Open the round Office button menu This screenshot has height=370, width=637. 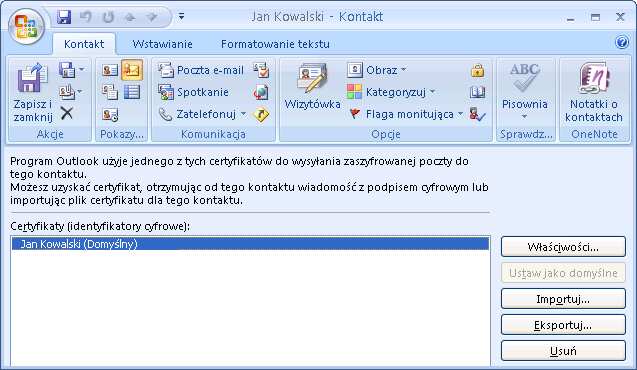pyautogui.click(x=26, y=26)
